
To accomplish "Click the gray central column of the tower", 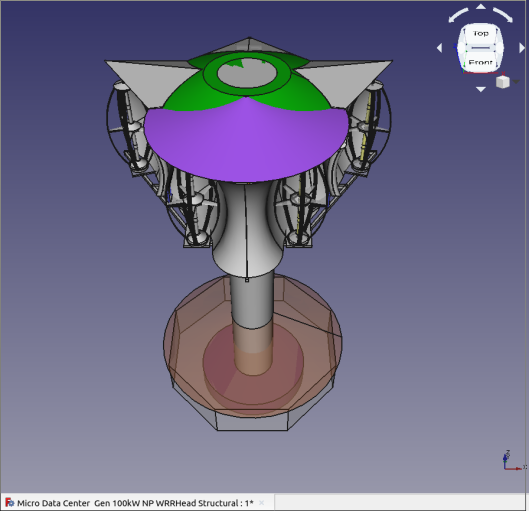I will [252, 300].
